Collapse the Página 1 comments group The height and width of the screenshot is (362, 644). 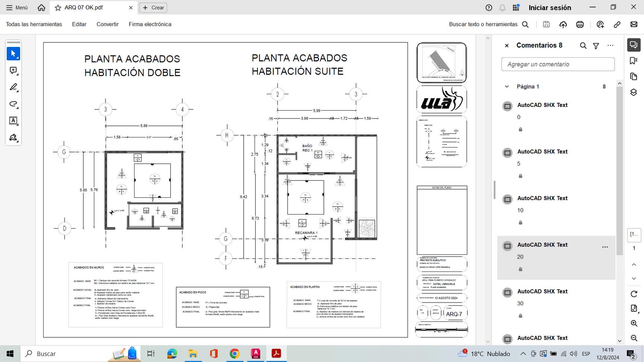(x=506, y=86)
